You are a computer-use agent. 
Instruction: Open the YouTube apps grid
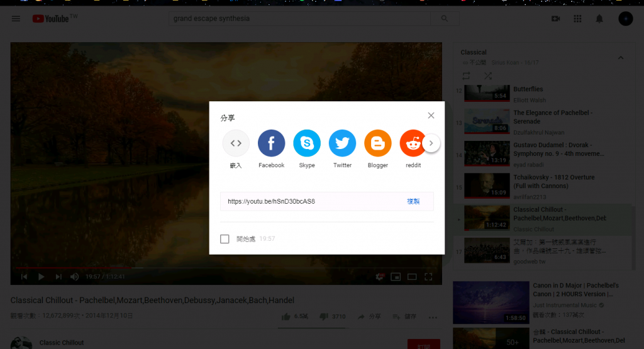coord(577,18)
